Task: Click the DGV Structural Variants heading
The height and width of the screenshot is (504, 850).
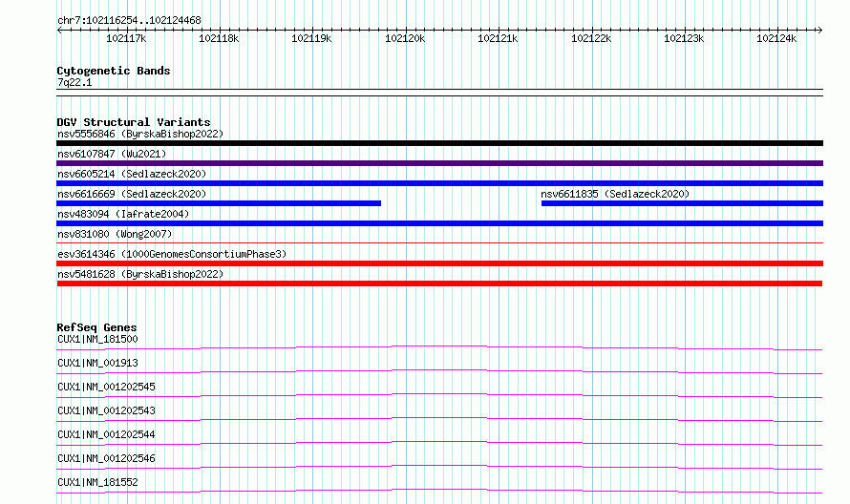Action: coord(134,122)
